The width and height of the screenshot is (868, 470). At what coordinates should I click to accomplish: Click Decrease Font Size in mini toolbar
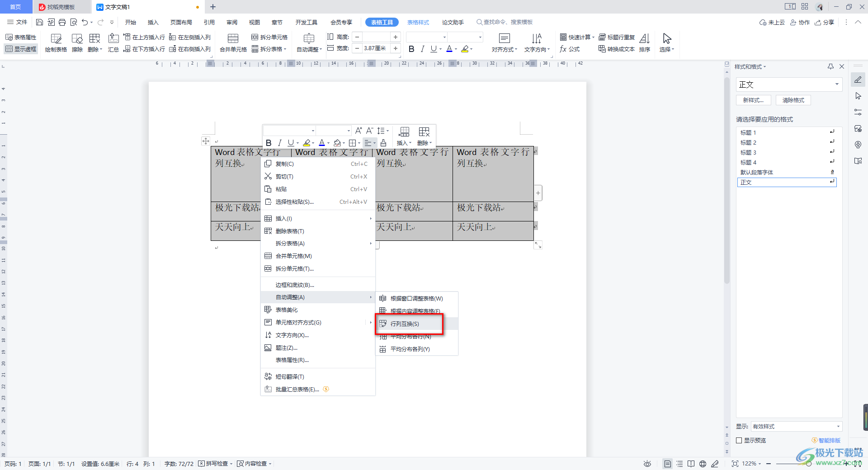[x=369, y=131]
